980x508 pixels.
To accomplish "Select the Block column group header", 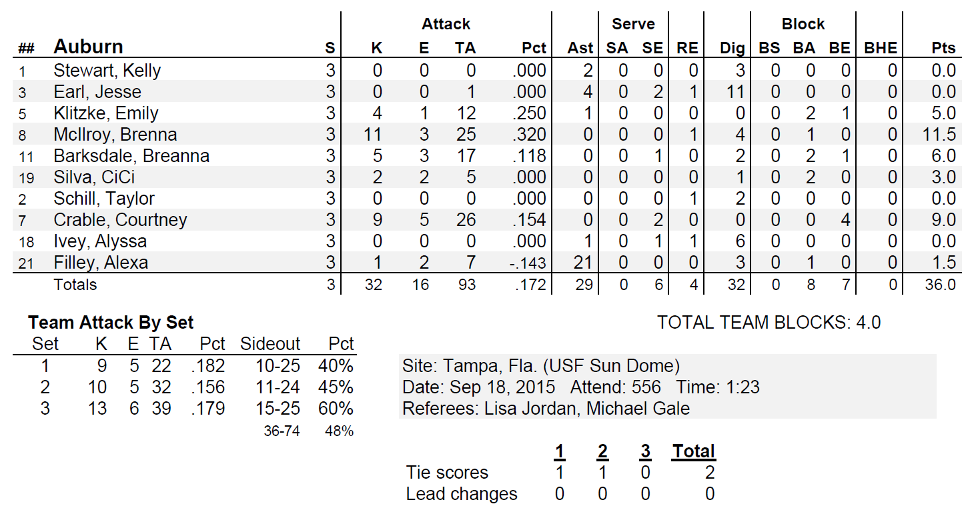I will 803,24.
